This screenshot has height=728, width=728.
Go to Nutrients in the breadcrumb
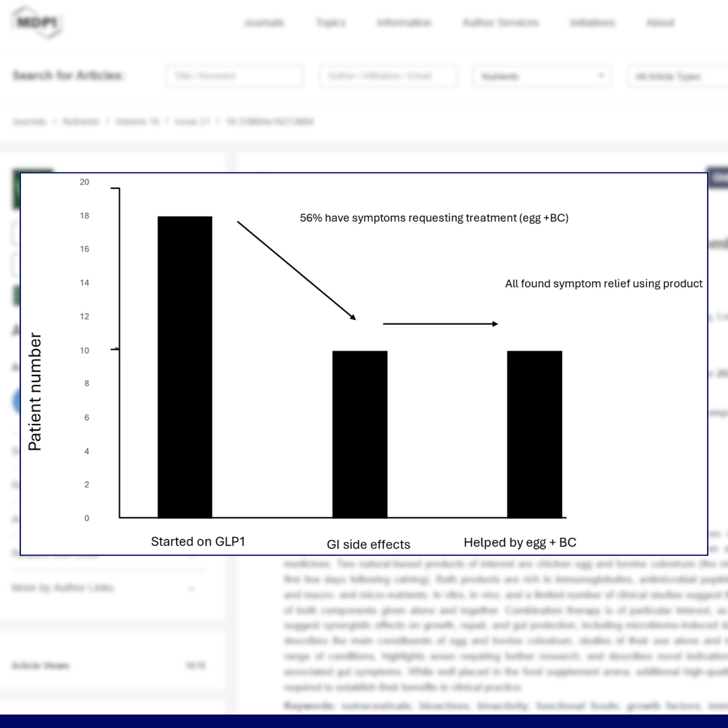(x=81, y=121)
